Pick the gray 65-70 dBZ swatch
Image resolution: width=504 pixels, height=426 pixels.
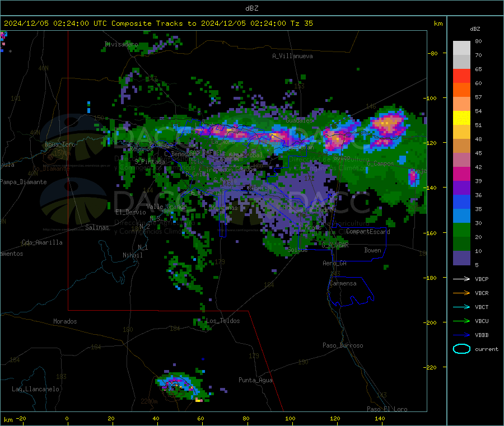click(x=461, y=62)
